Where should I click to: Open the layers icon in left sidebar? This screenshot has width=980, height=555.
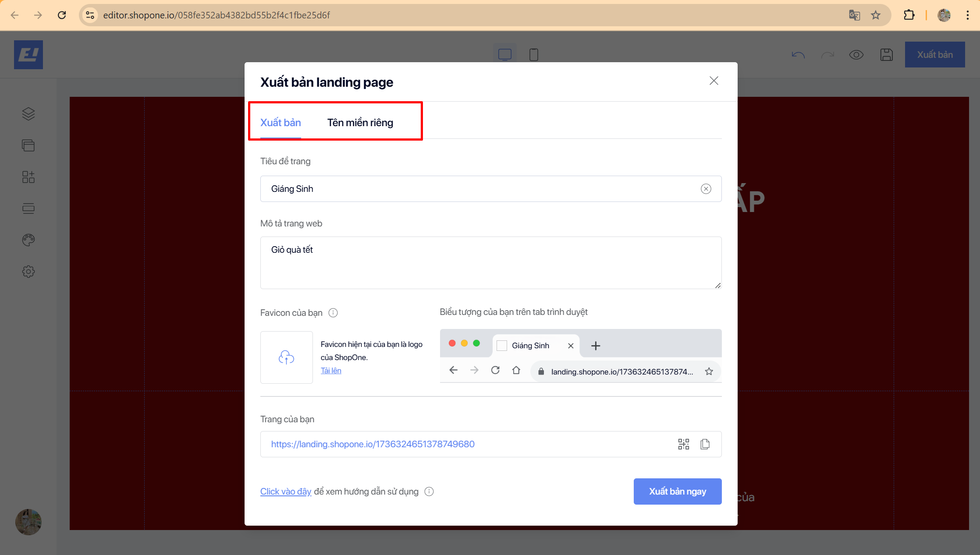pyautogui.click(x=28, y=114)
